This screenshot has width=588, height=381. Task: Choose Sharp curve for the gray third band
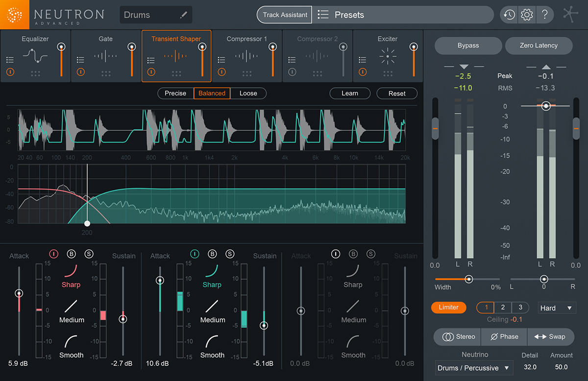(353, 276)
